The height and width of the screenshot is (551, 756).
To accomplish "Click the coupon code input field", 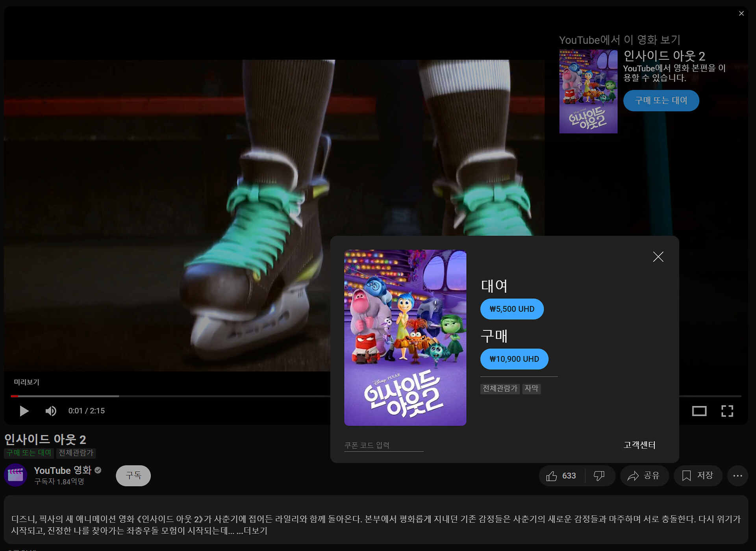I will (384, 445).
